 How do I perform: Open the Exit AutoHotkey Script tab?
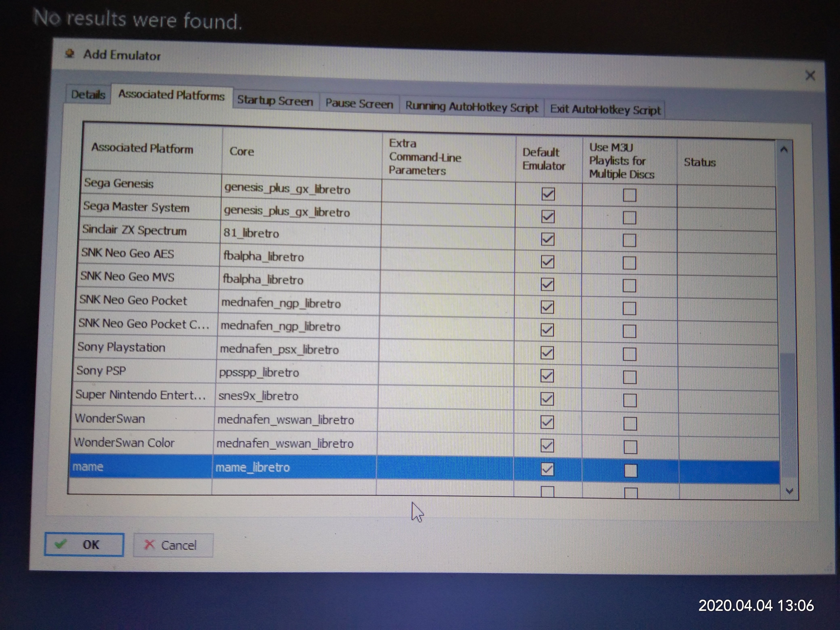click(x=605, y=110)
